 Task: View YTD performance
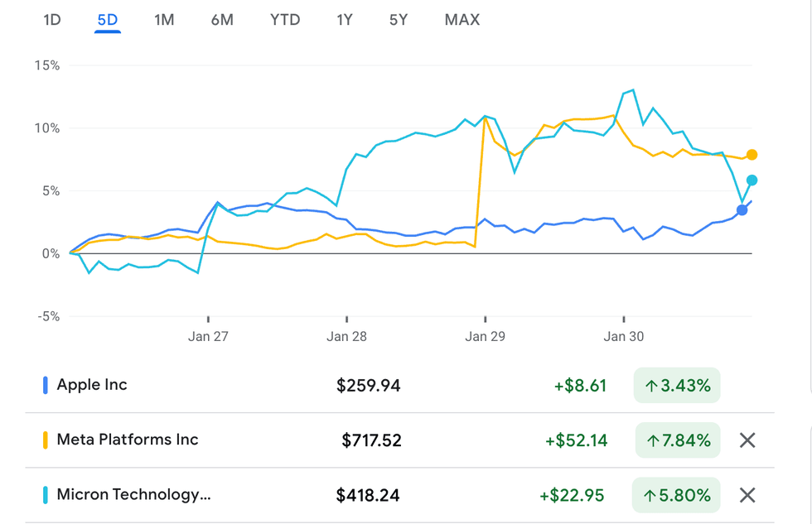[x=284, y=20]
